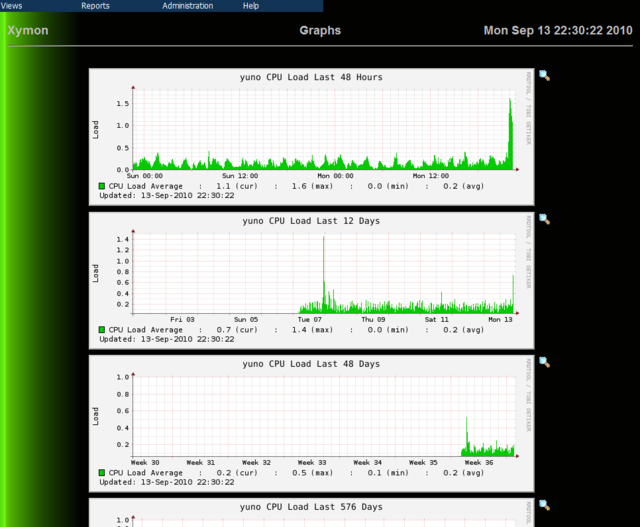Click the 'Tue 07' axis label in 12 Days graph
This screenshot has height=527, width=640.
[309, 320]
